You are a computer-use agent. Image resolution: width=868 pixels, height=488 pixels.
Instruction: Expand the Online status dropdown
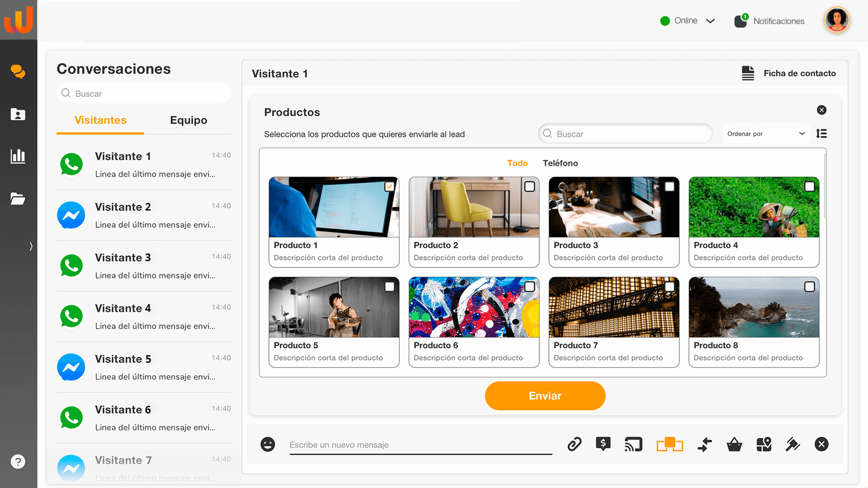pyautogui.click(x=710, y=21)
